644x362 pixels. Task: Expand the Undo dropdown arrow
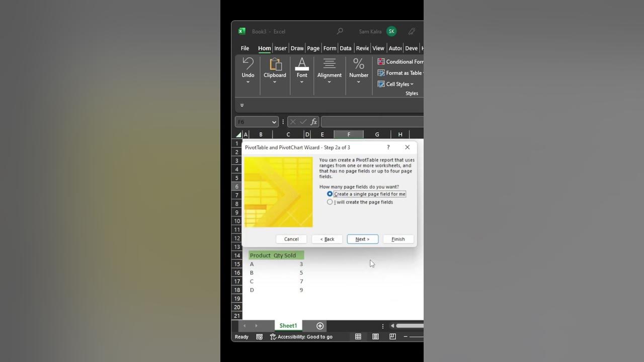[248, 82]
